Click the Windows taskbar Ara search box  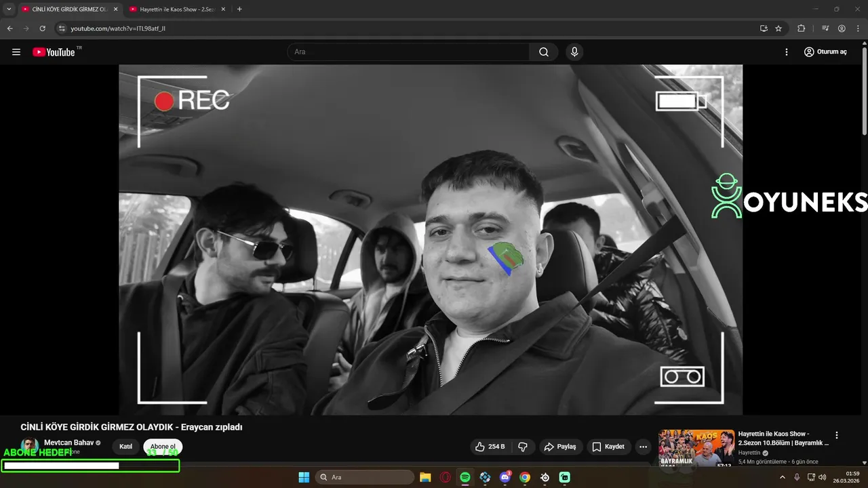(365, 477)
